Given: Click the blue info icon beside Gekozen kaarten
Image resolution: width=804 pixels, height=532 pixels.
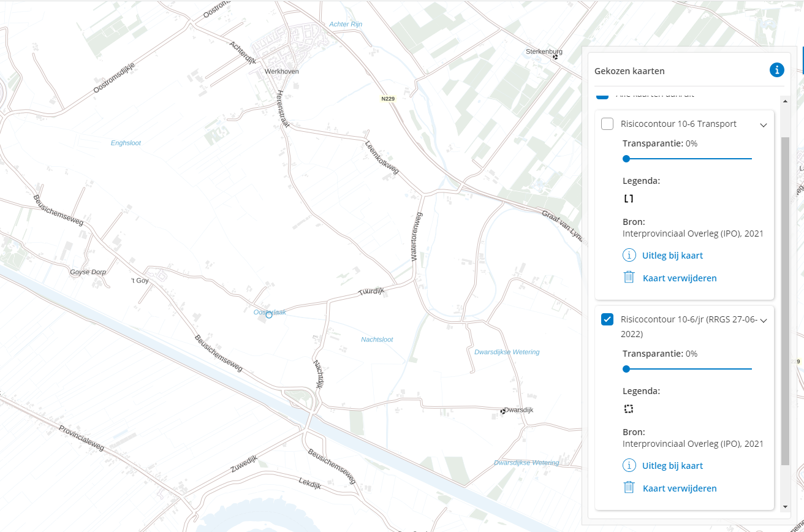Looking at the screenshot, I should [x=776, y=70].
